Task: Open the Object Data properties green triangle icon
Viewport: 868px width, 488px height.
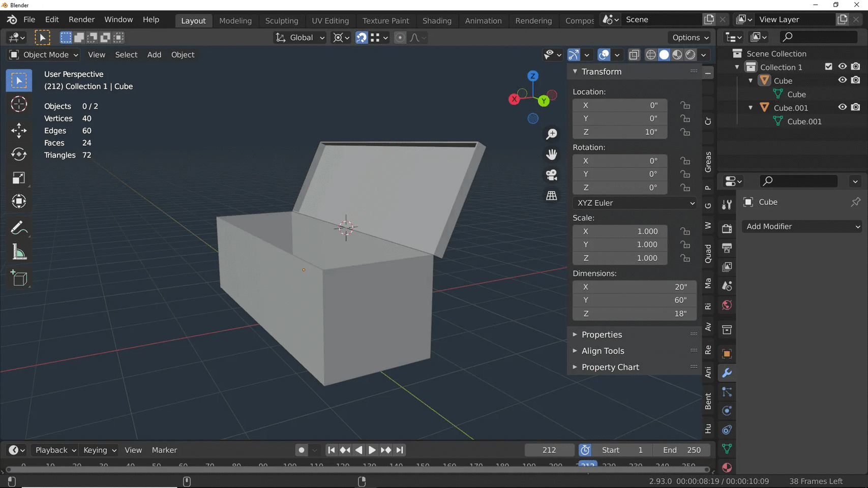Action: click(727, 449)
